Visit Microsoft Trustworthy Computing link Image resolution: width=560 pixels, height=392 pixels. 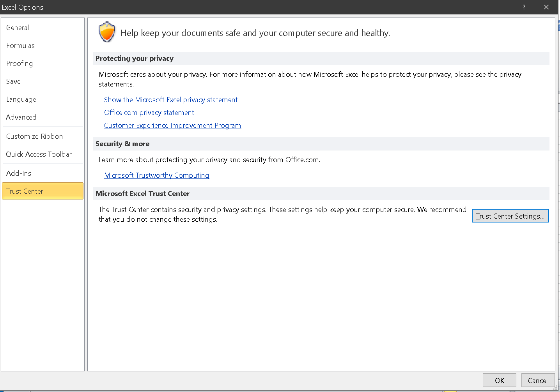coord(157,175)
